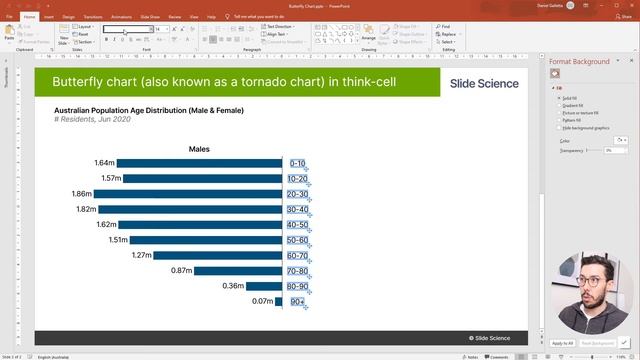Screen dimensions: 640x360
Task: Open the font name combo box
Action: [128, 29]
